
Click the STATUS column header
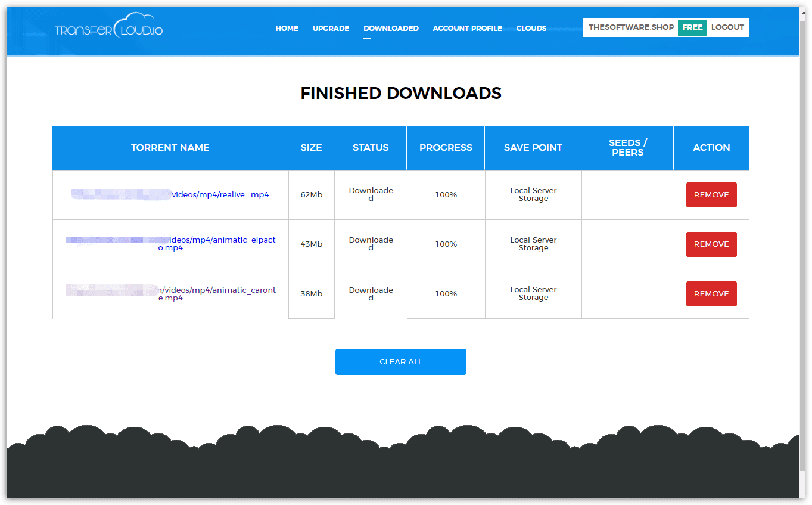tap(371, 148)
